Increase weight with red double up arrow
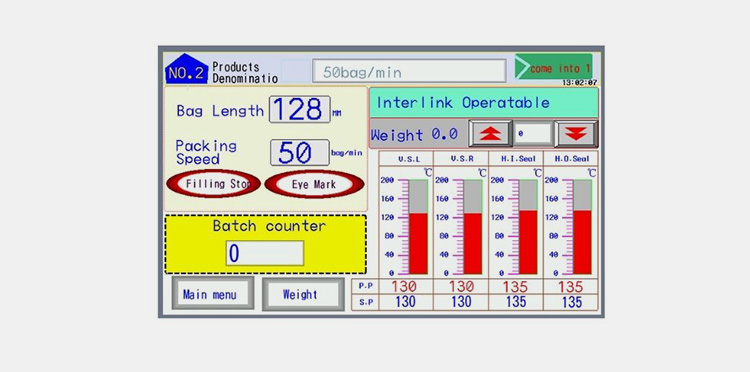750x372 pixels. (489, 134)
